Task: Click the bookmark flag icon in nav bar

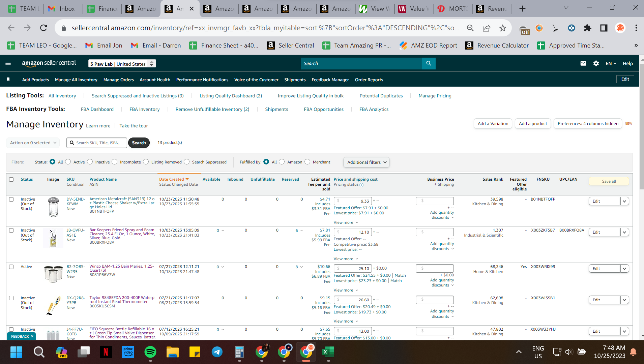Action: (8, 80)
